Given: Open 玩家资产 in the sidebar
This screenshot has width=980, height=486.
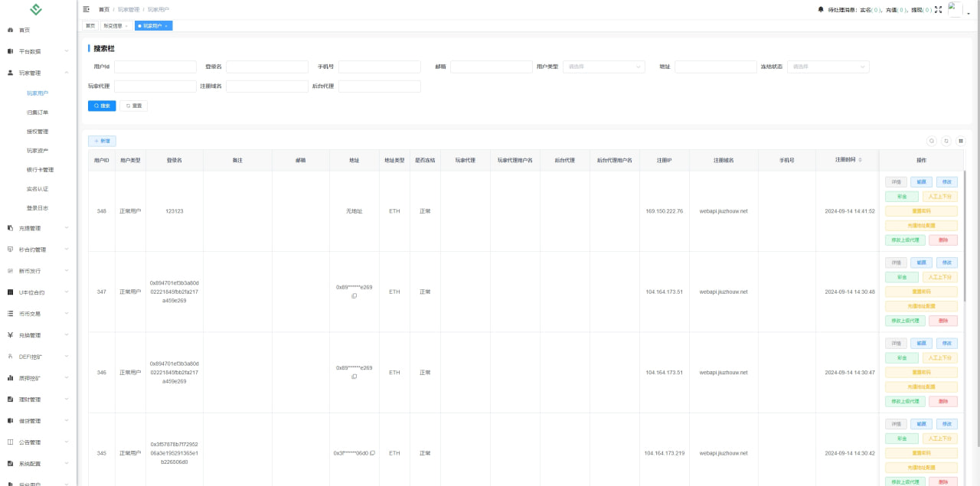Looking at the screenshot, I should pos(38,151).
